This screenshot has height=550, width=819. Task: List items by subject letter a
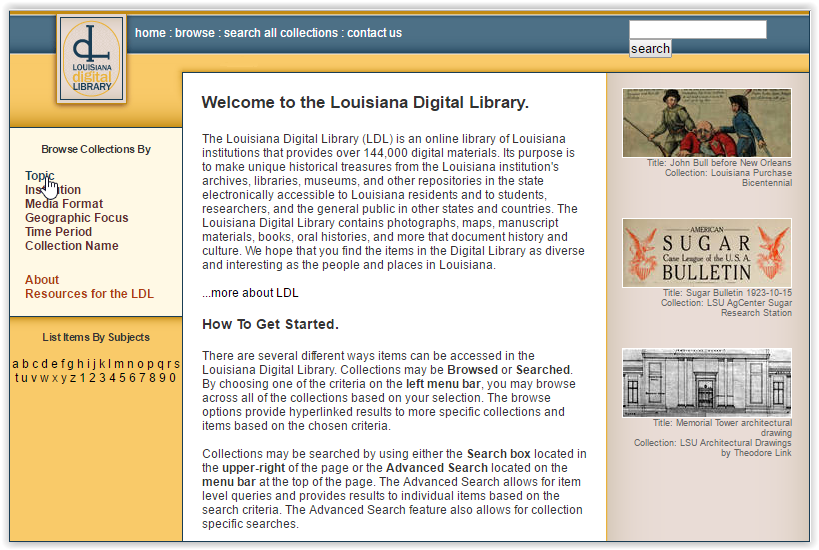coord(15,364)
